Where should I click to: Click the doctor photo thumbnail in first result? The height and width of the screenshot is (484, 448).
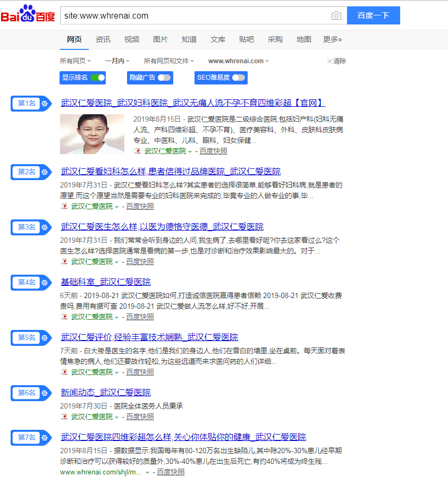click(92, 134)
